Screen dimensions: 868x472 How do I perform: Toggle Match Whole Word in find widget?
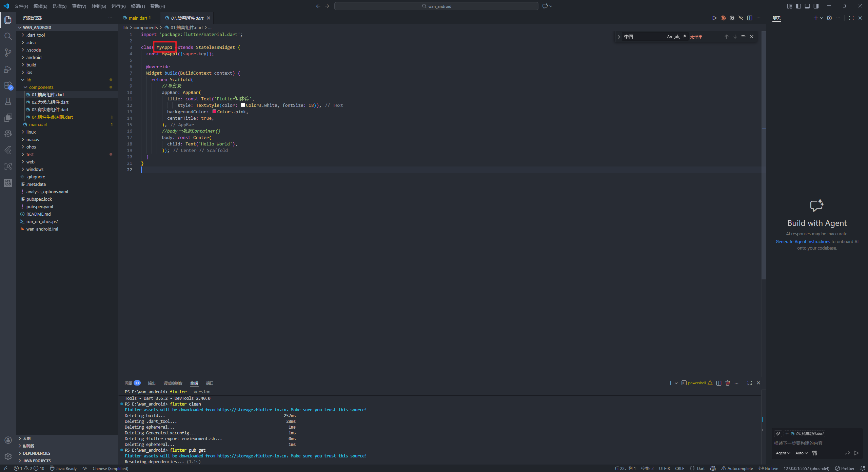[x=677, y=37]
